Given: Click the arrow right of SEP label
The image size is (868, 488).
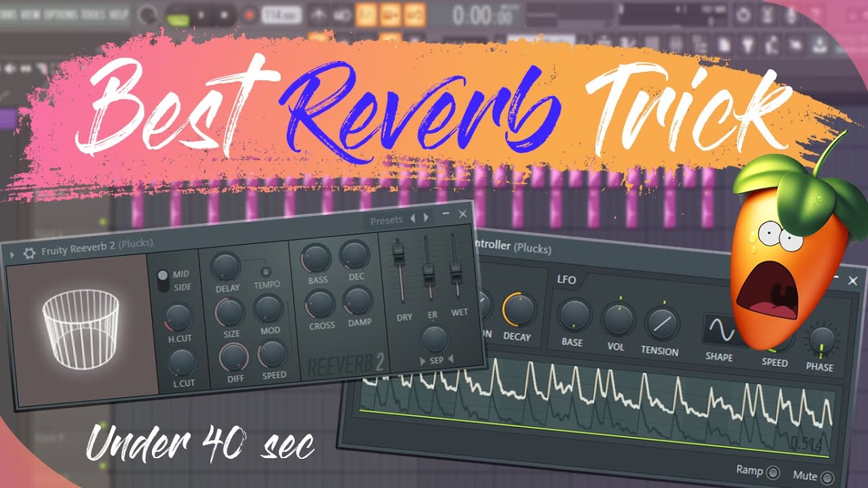Looking at the screenshot, I should (450, 359).
